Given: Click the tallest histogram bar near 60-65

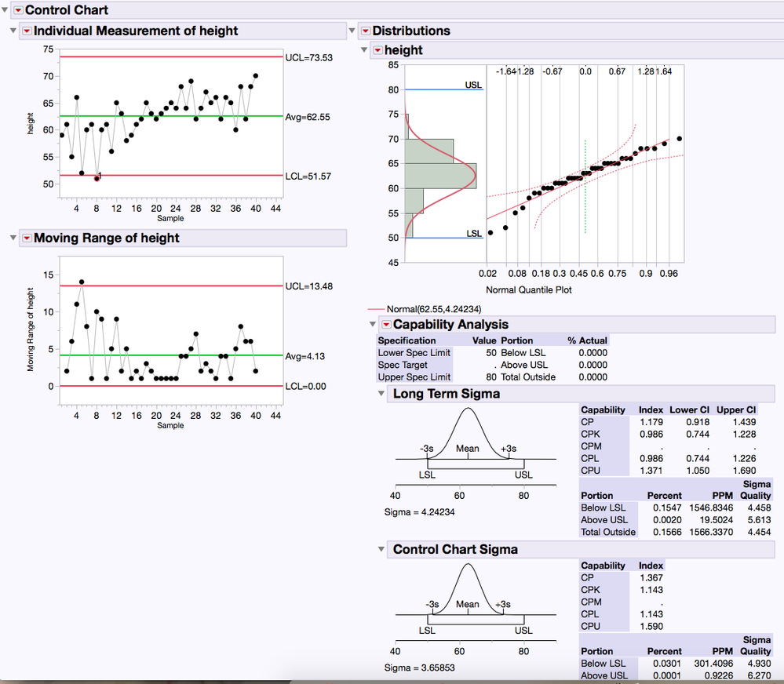Looking at the screenshot, I should [440, 176].
